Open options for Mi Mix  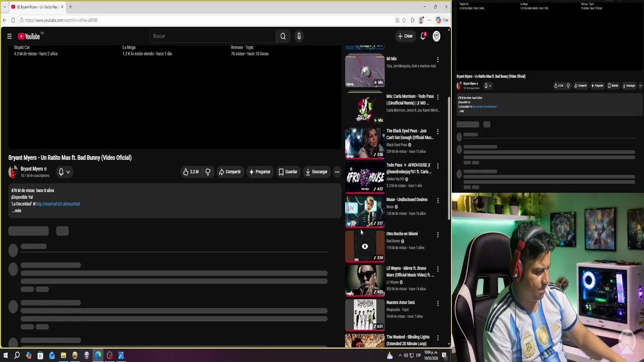point(438,60)
